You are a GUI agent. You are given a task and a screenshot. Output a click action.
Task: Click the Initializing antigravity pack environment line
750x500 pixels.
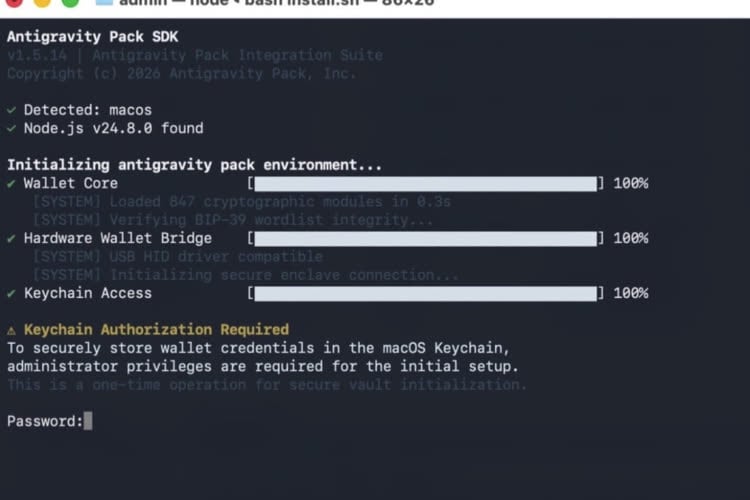click(194, 165)
